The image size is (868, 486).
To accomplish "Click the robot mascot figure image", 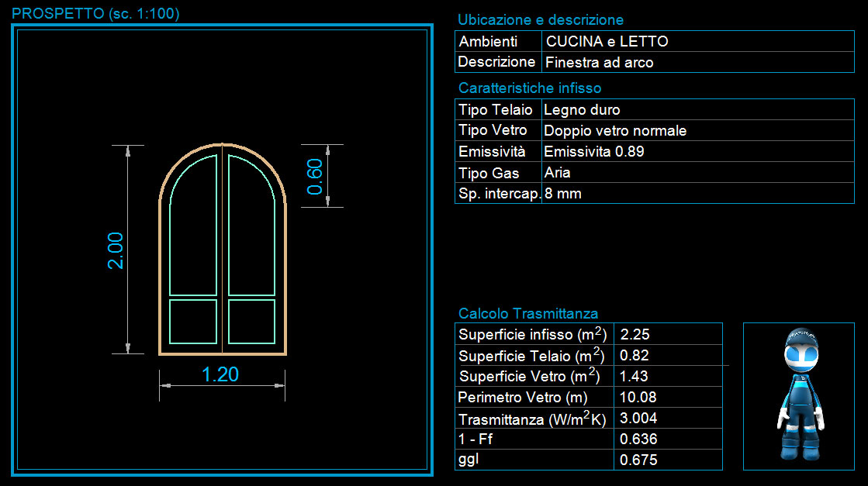I will [x=799, y=395].
